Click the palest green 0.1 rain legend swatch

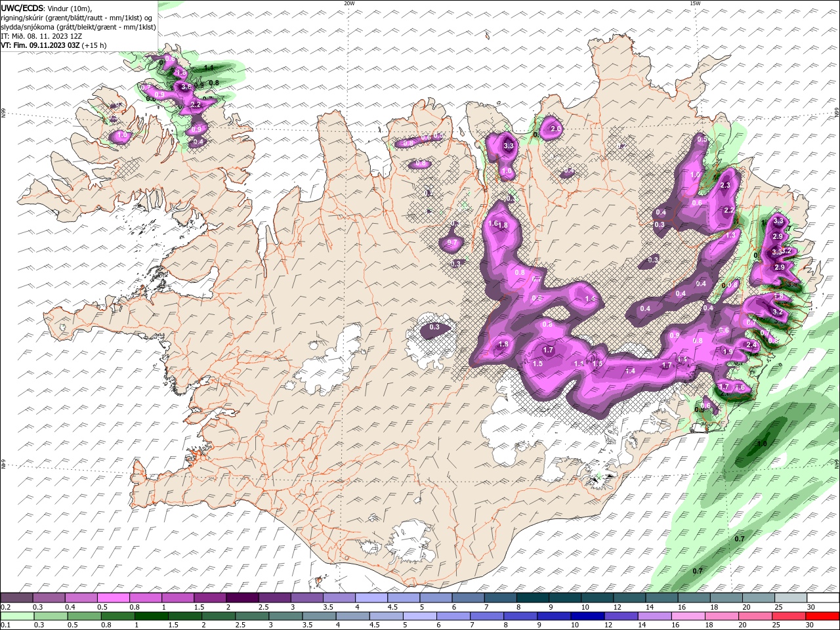tap(16, 616)
